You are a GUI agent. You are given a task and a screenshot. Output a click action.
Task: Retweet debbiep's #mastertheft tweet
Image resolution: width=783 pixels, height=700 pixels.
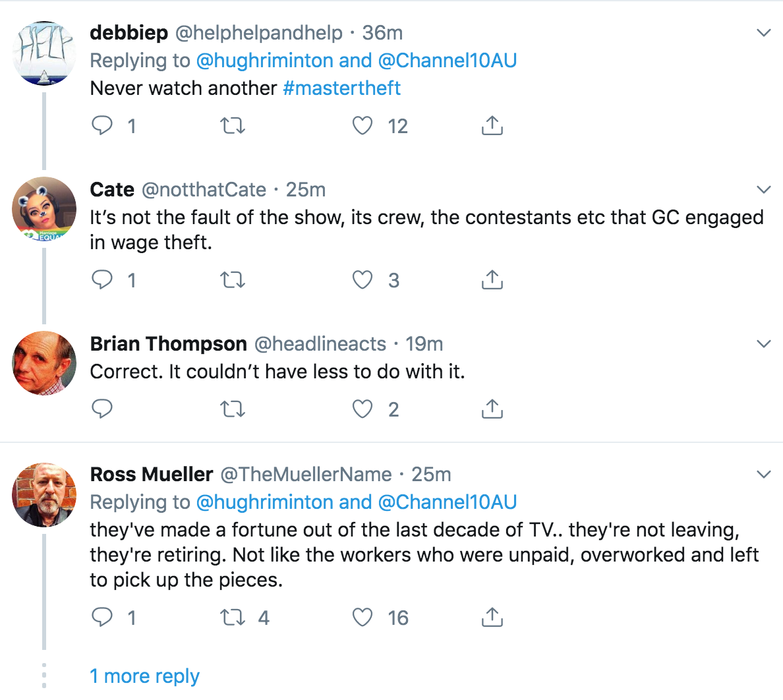coord(232,125)
